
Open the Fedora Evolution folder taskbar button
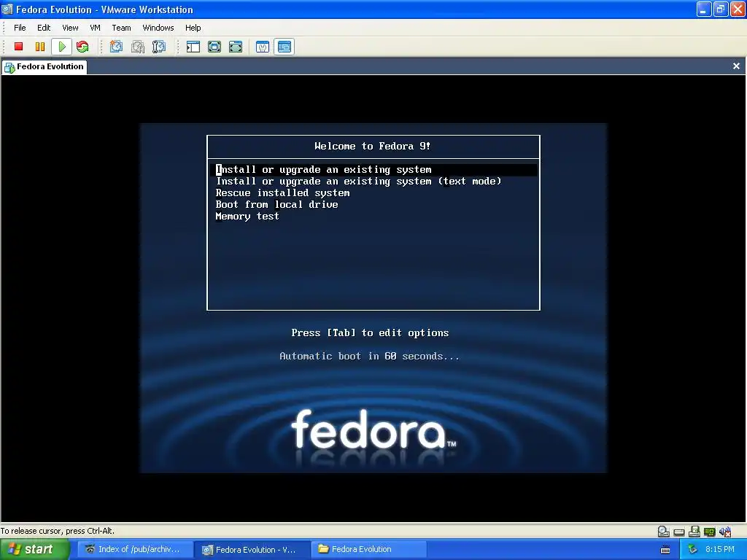tap(368, 550)
